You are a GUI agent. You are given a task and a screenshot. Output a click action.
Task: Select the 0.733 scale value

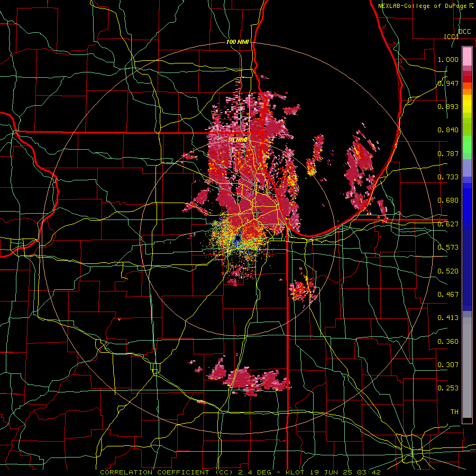tap(448, 177)
